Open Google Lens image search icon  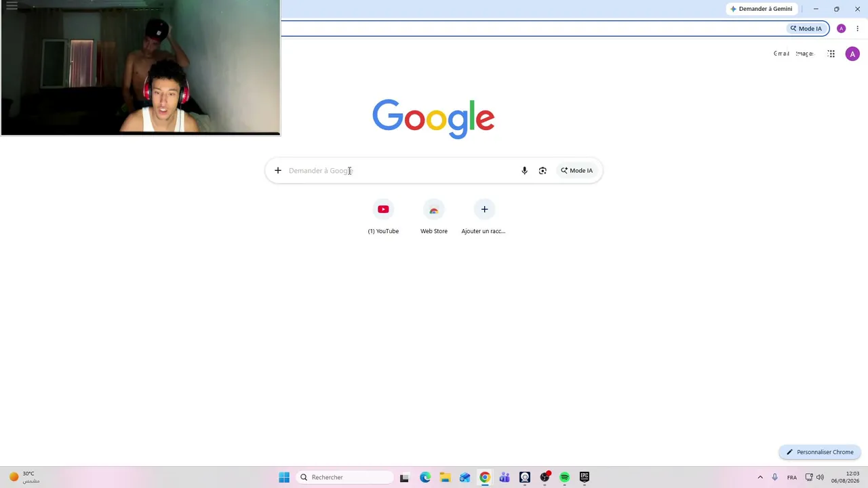(x=542, y=171)
